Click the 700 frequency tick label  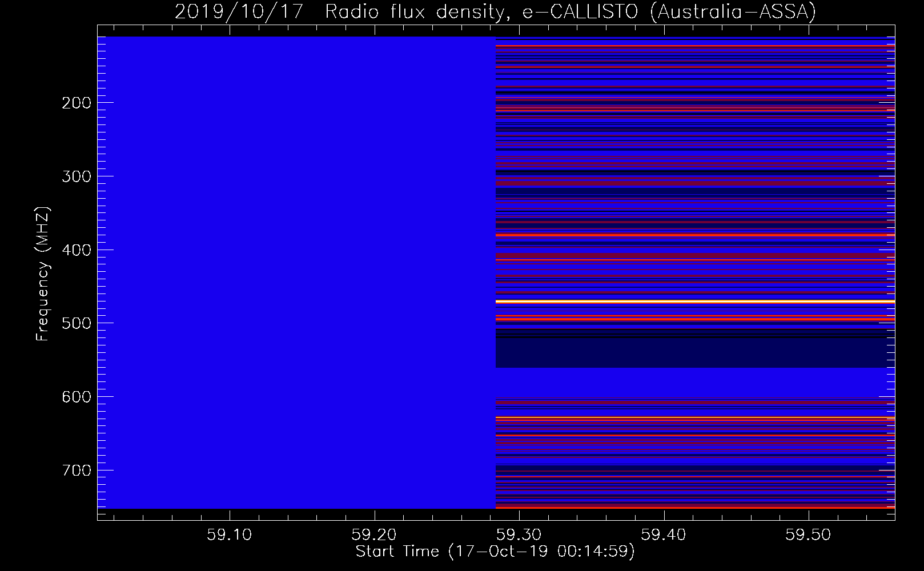77,471
